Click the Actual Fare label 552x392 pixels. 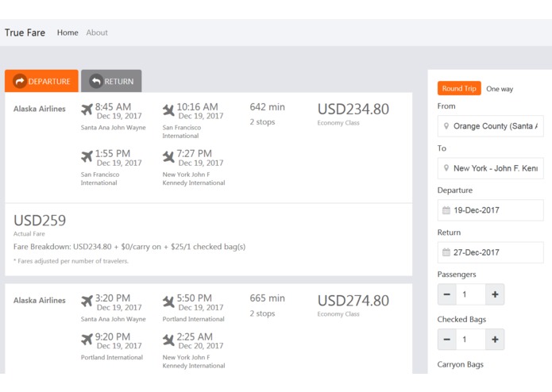coord(29,234)
